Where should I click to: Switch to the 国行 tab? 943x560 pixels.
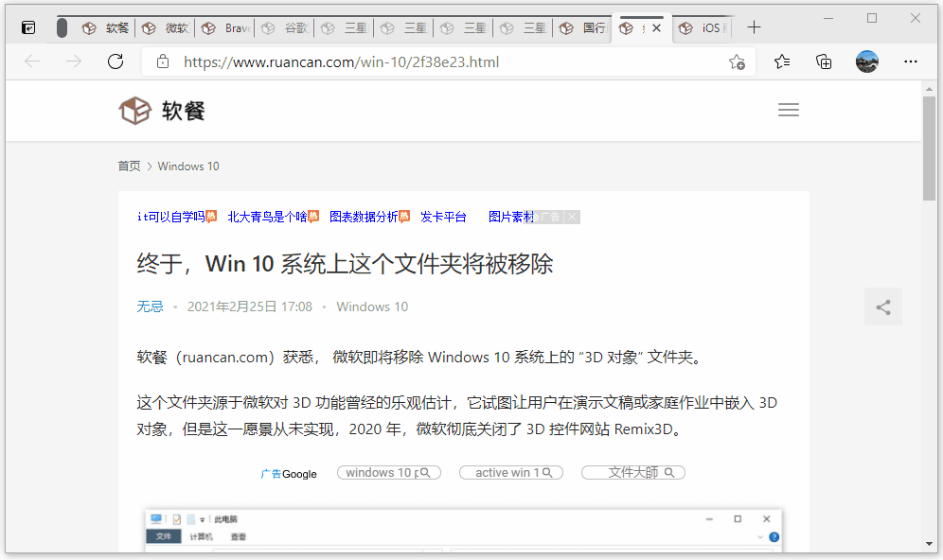pyautogui.click(x=582, y=28)
